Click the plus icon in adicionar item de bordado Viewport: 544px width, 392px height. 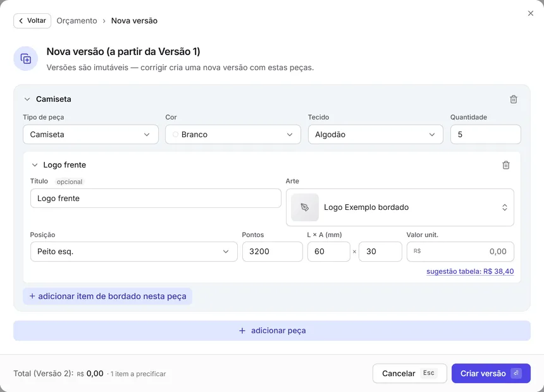pyautogui.click(x=32, y=297)
